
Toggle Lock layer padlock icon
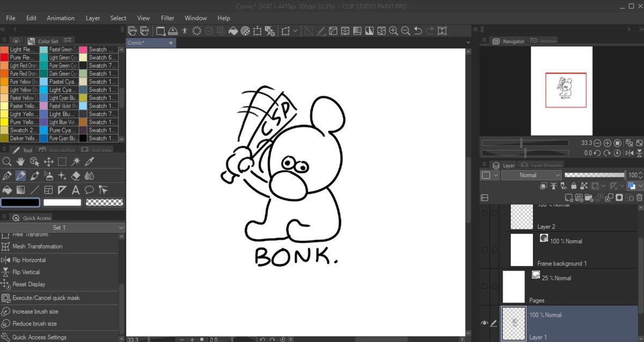574,186
